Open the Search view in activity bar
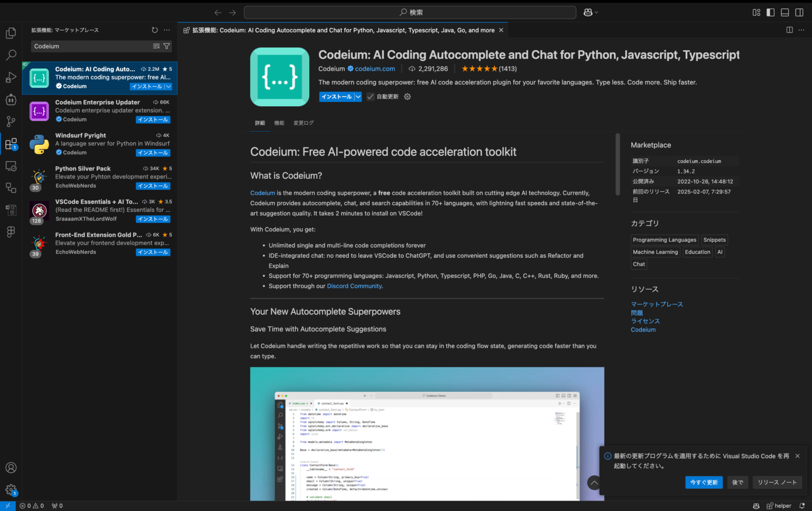This screenshot has width=812, height=511. point(11,55)
